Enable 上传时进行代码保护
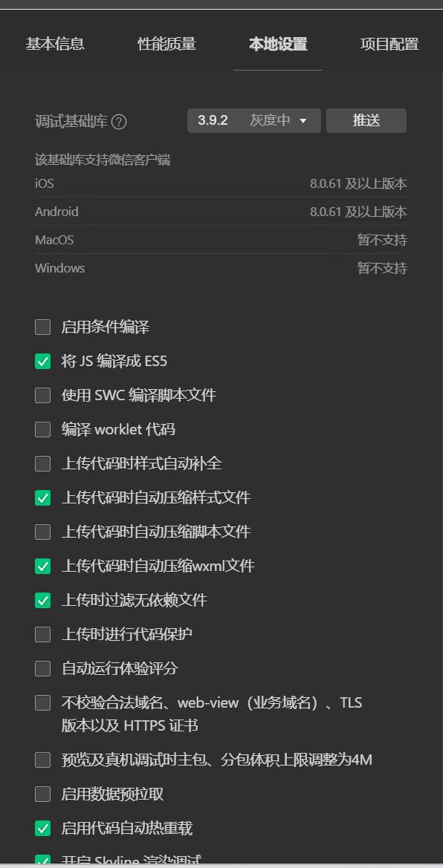The image size is (443, 868). 42,634
